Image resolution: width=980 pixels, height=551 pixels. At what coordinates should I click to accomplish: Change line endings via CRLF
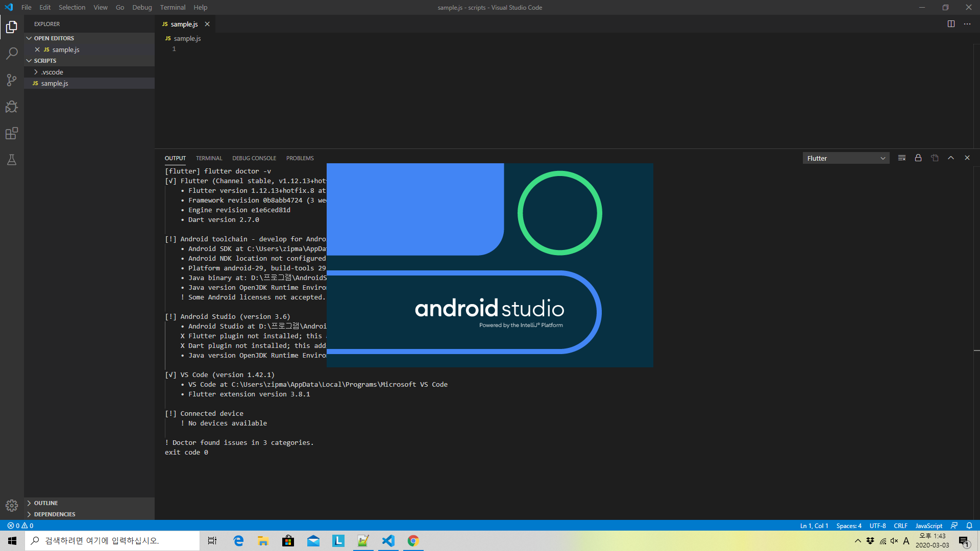coord(901,525)
